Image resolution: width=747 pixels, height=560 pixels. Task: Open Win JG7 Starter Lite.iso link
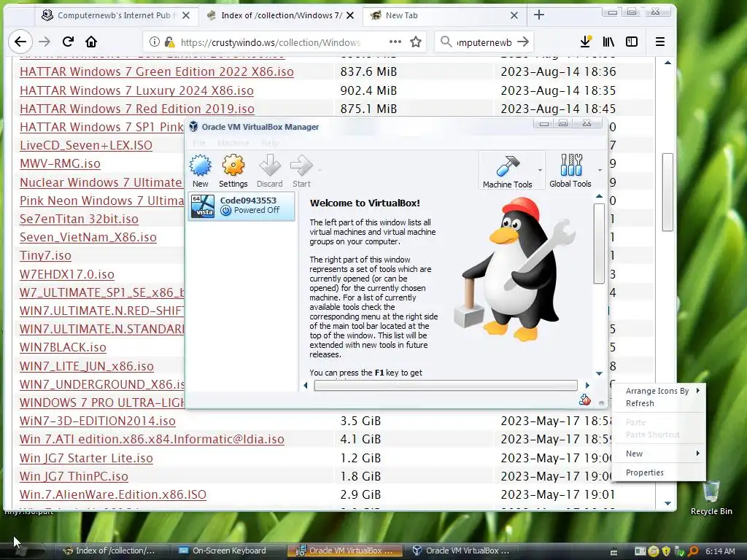pyautogui.click(x=86, y=458)
